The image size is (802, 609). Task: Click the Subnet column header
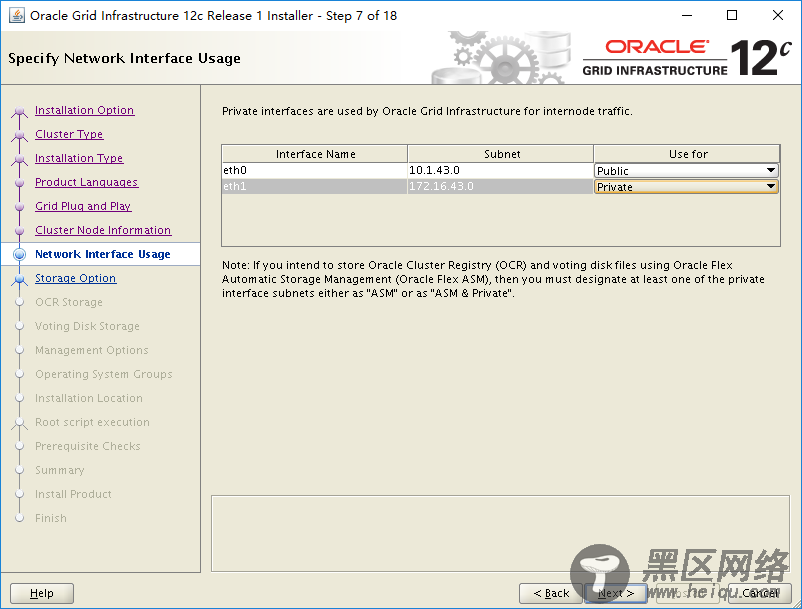[x=501, y=154]
